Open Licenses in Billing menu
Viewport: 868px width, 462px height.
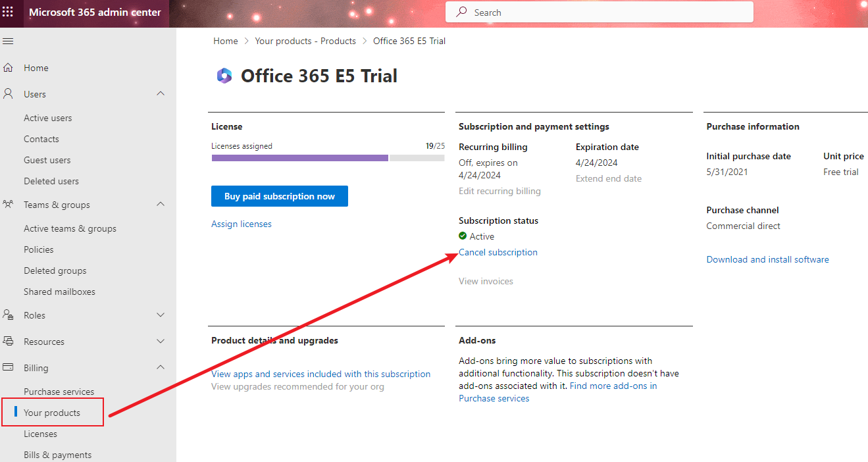pyautogui.click(x=41, y=434)
